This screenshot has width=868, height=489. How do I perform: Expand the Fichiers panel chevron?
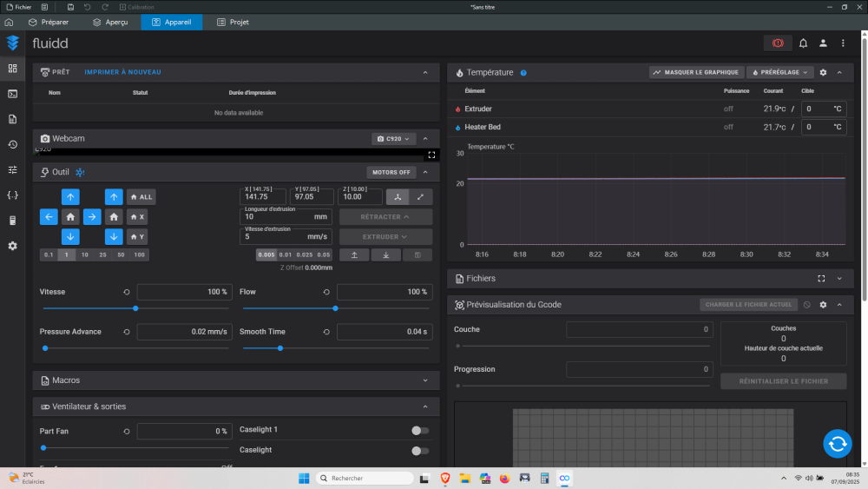pyautogui.click(x=839, y=279)
